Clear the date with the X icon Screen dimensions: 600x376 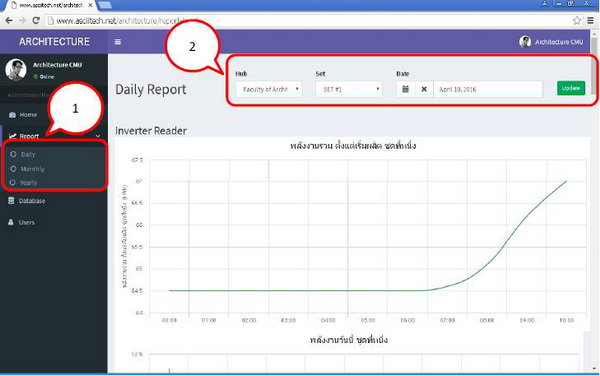tap(424, 89)
